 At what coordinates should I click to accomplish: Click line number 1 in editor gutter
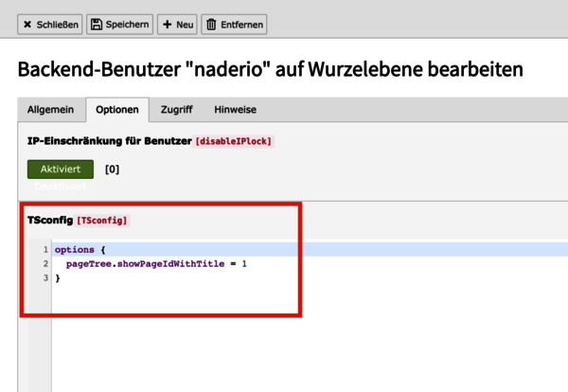44,250
